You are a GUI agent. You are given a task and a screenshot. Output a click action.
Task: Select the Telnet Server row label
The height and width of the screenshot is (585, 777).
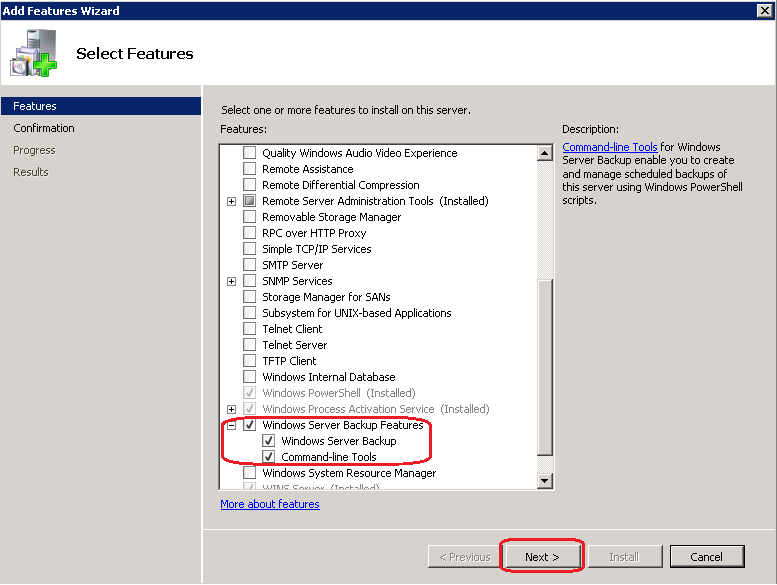[x=295, y=345]
